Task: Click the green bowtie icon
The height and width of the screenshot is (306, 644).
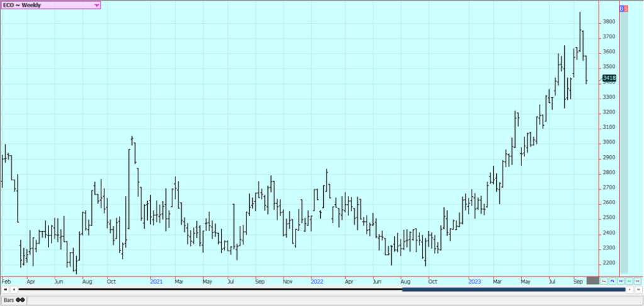Action: (629, 281)
